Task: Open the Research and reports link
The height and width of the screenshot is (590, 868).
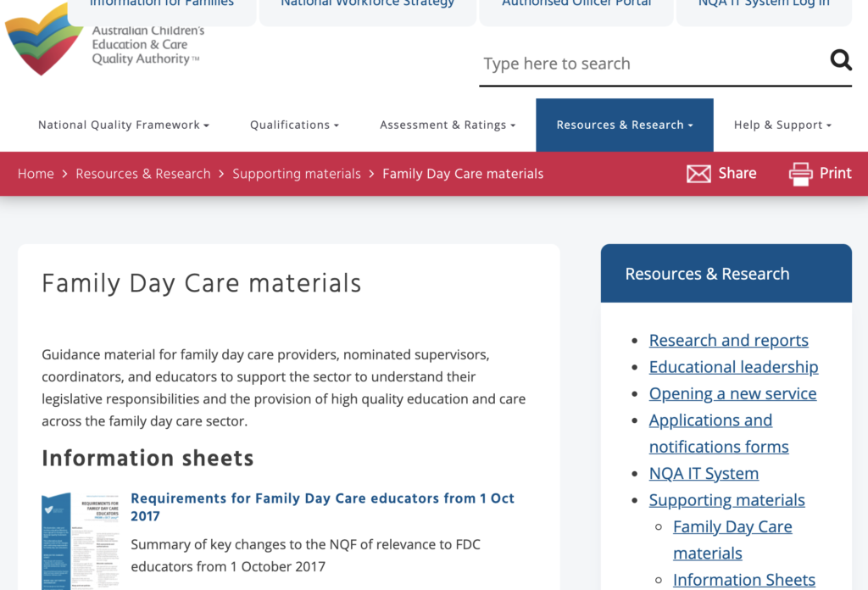Action: coord(728,340)
